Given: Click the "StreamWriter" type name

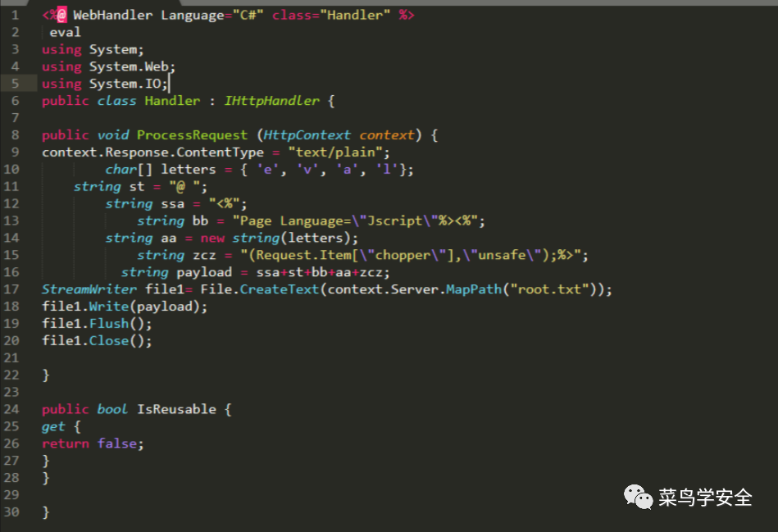Looking at the screenshot, I should pyautogui.click(x=89, y=289).
